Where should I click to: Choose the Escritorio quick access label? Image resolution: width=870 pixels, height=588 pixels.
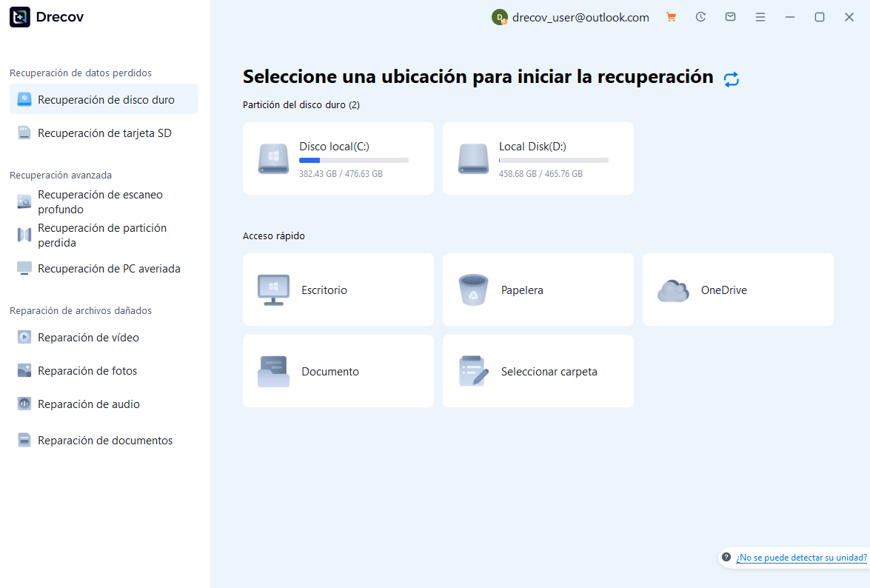coord(324,290)
